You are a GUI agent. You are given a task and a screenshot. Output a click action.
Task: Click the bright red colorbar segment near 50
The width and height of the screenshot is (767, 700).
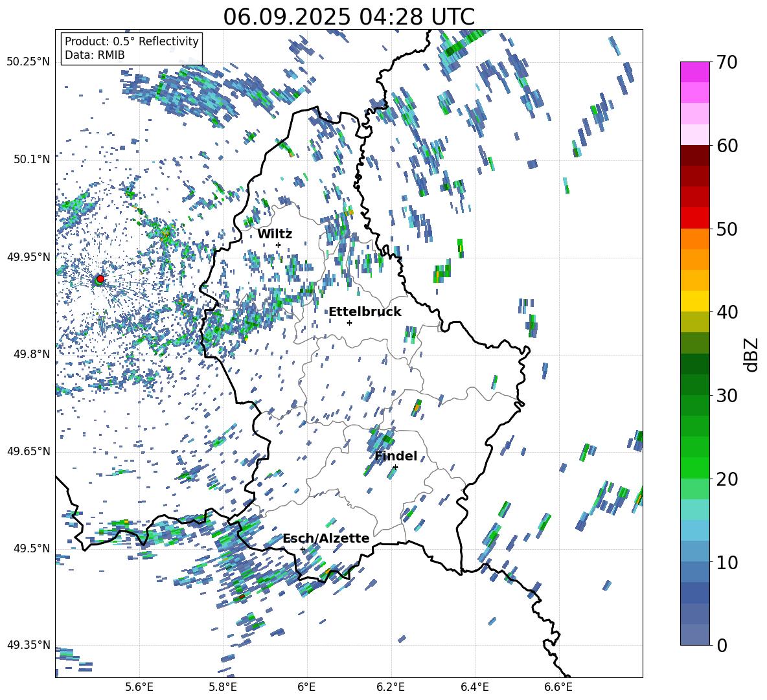695,218
